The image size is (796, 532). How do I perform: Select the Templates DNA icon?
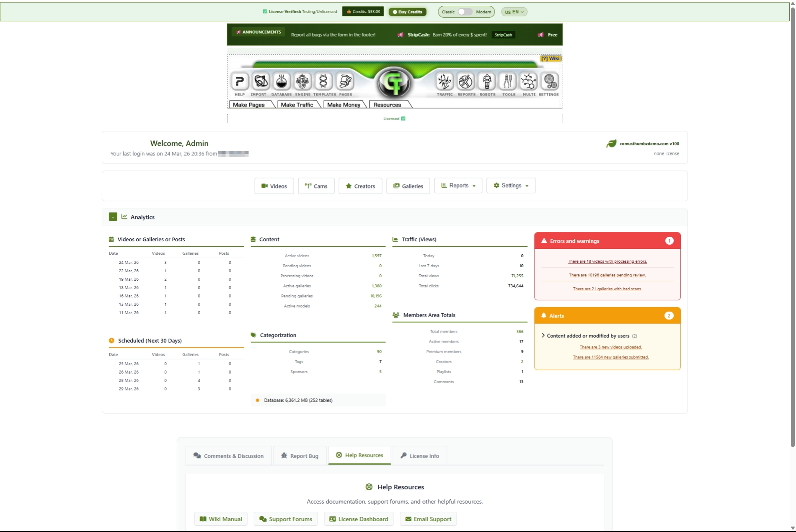click(x=323, y=82)
